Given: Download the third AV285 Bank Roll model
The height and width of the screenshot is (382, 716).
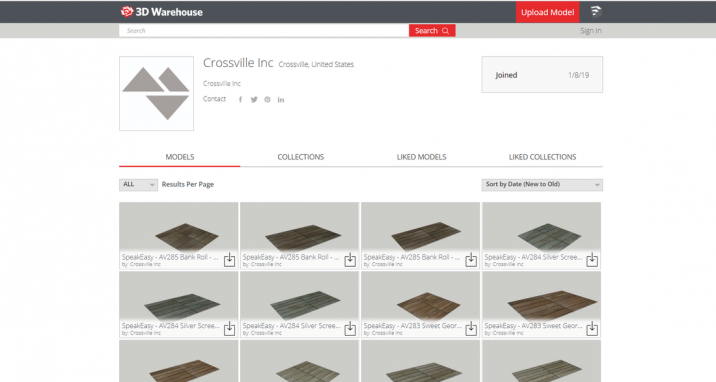Looking at the screenshot, I should (471, 260).
